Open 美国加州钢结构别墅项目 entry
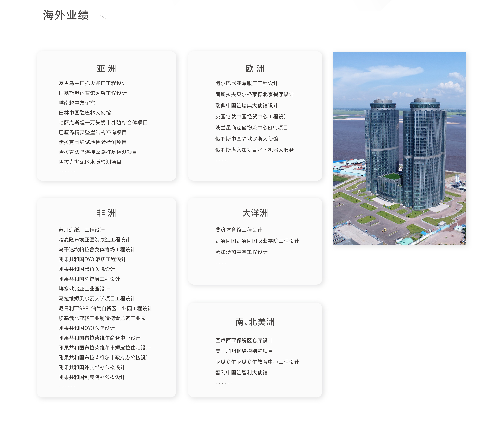 (x=244, y=351)
